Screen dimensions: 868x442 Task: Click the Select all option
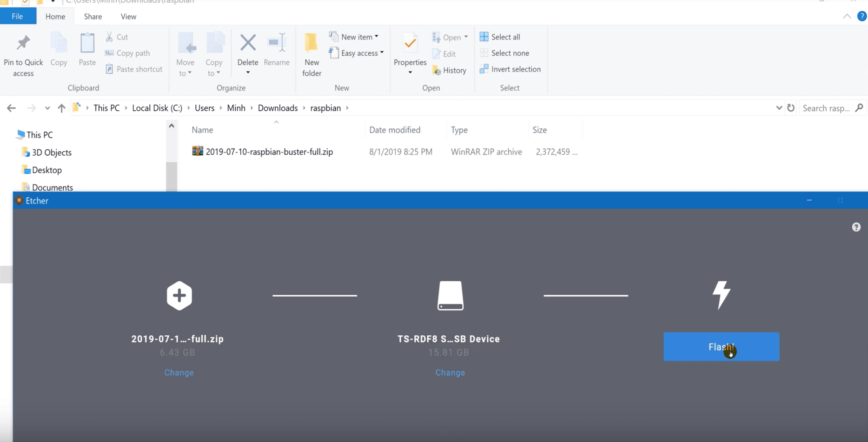[x=500, y=37]
